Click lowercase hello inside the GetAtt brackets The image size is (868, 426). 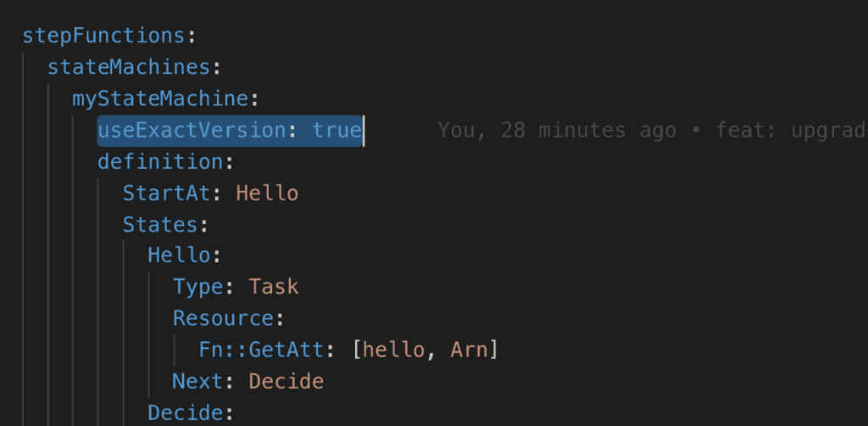point(393,350)
